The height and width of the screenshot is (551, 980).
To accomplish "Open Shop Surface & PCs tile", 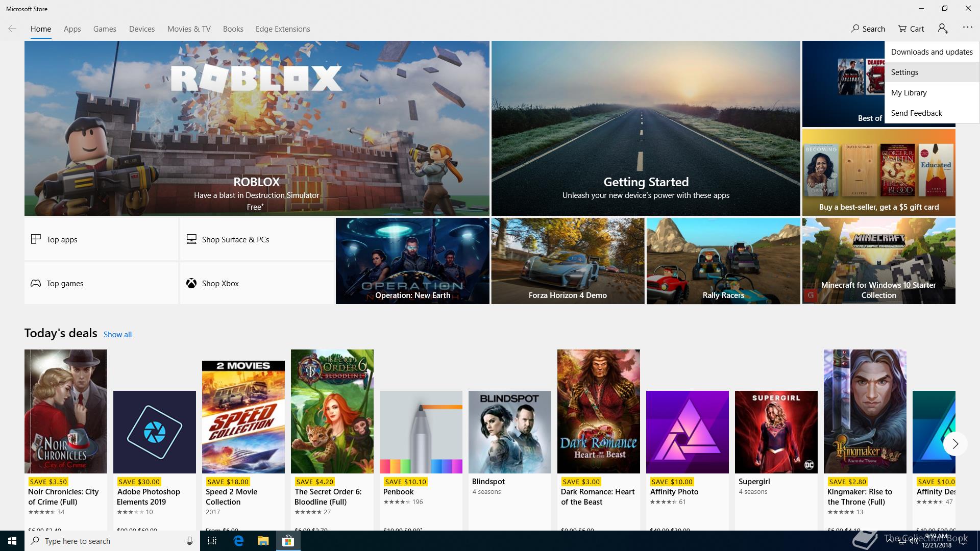I will 257,239.
